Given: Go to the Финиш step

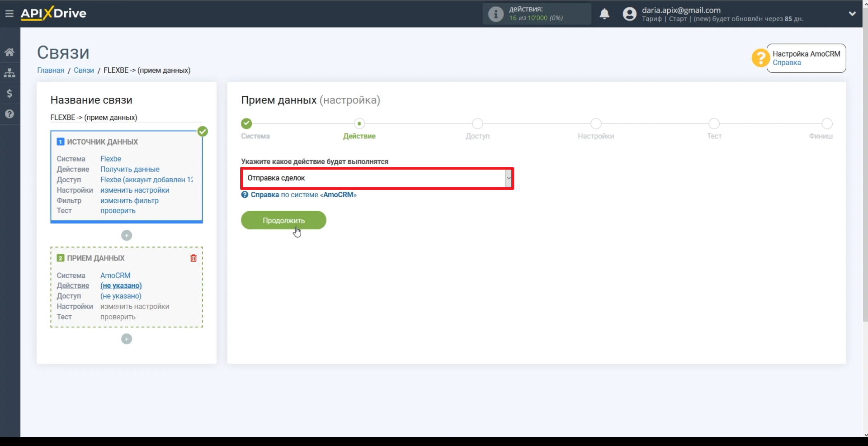Looking at the screenshot, I should coord(827,123).
